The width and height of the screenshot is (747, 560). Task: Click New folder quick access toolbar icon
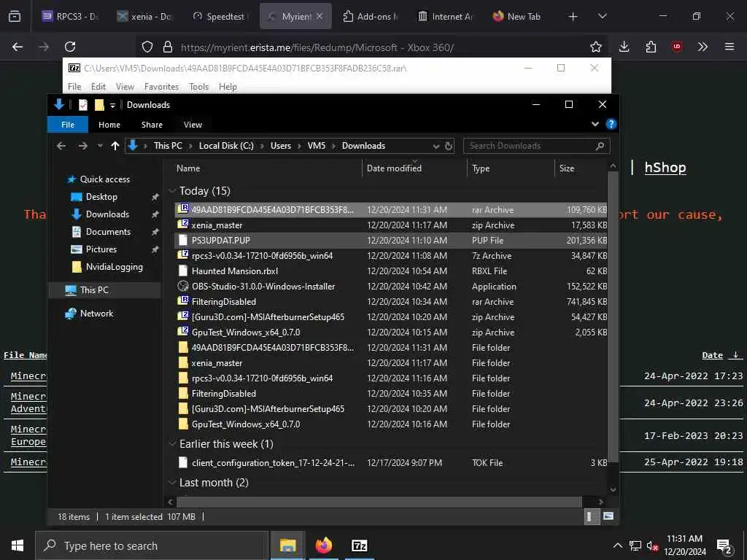(x=99, y=105)
